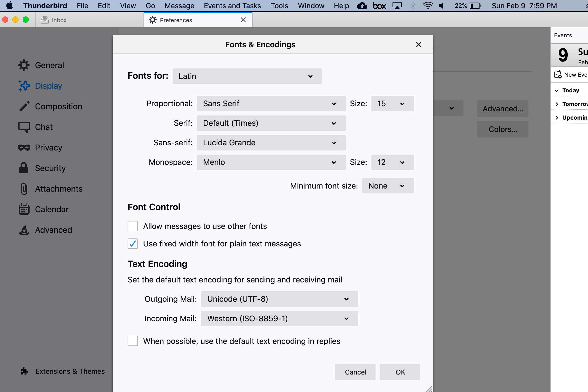Click the Privacy settings icon
The width and height of the screenshot is (588, 392).
pyautogui.click(x=23, y=147)
